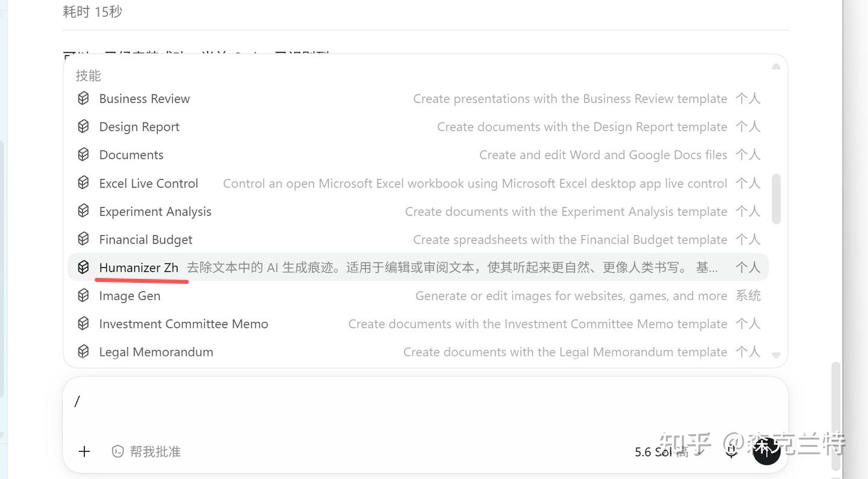Click the shield icon next to 帮我批准
Viewport: 868px width, 479px height.
(118, 451)
